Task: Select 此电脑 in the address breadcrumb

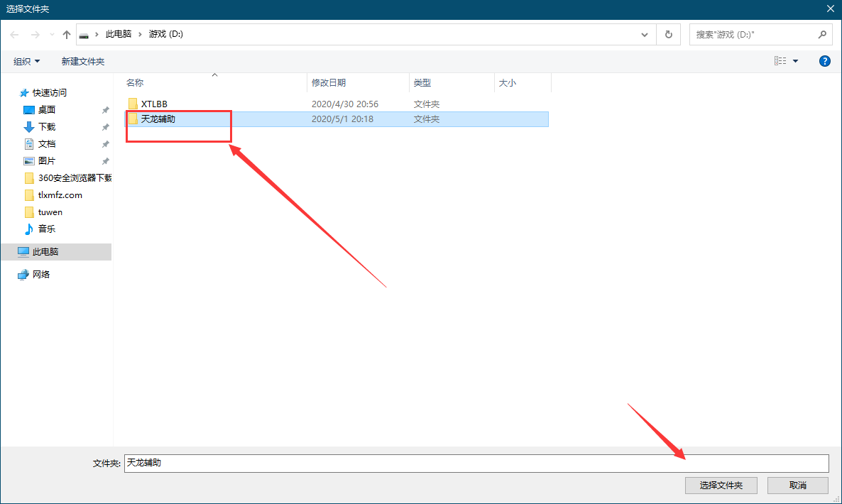Action: coord(119,34)
